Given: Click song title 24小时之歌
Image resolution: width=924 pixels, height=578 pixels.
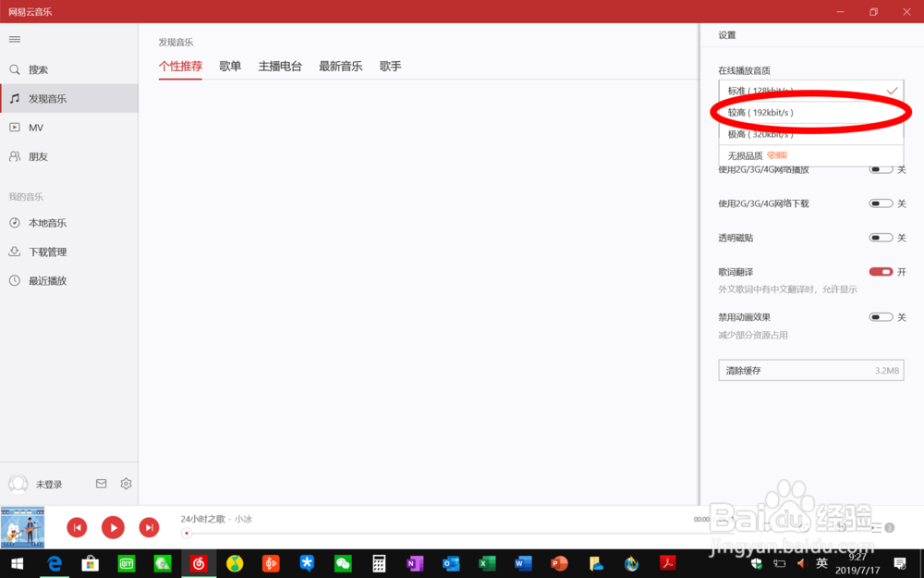Looking at the screenshot, I should (202, 519).
